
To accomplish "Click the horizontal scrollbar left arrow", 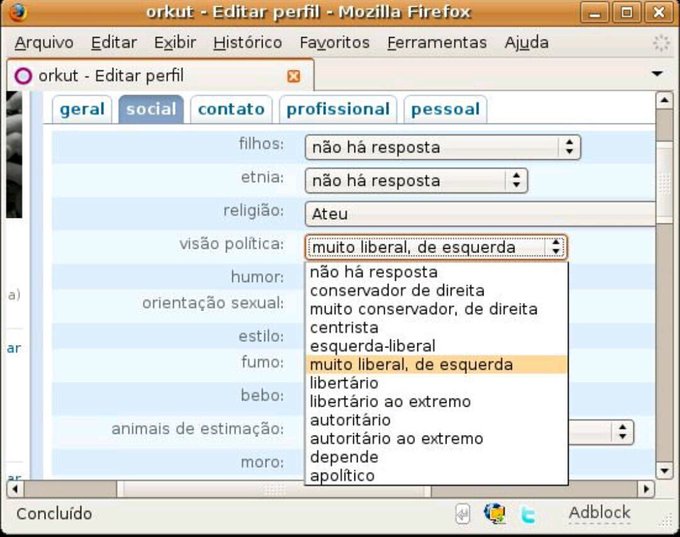I will (x=15, y=489).
